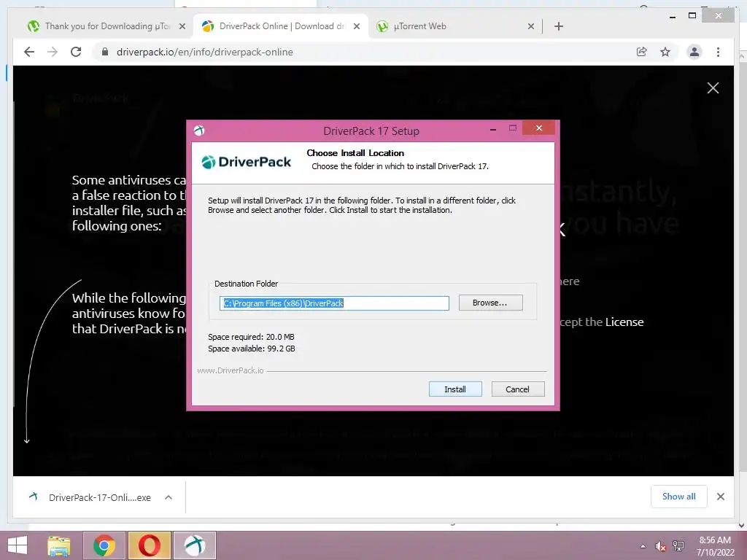Close the dark page overlay with X

[x=713, y=88]
